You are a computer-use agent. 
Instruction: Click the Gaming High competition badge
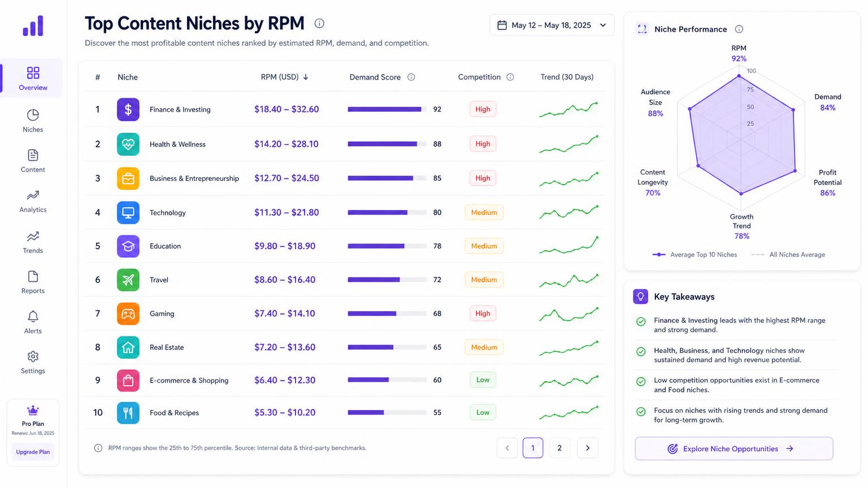click(483, 313)
